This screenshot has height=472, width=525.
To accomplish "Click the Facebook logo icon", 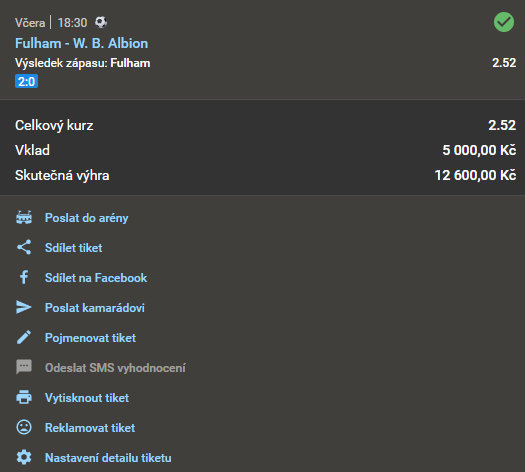I will (24, 277).
